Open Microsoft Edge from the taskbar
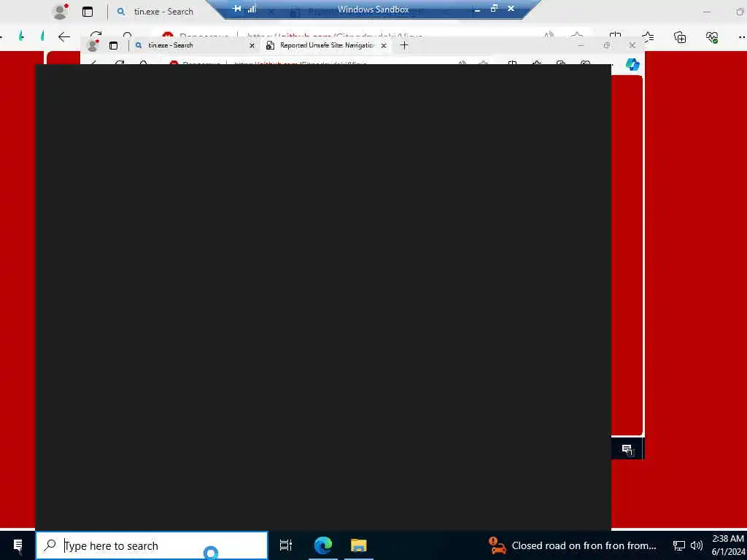747x560 pixels. (323, 545)
